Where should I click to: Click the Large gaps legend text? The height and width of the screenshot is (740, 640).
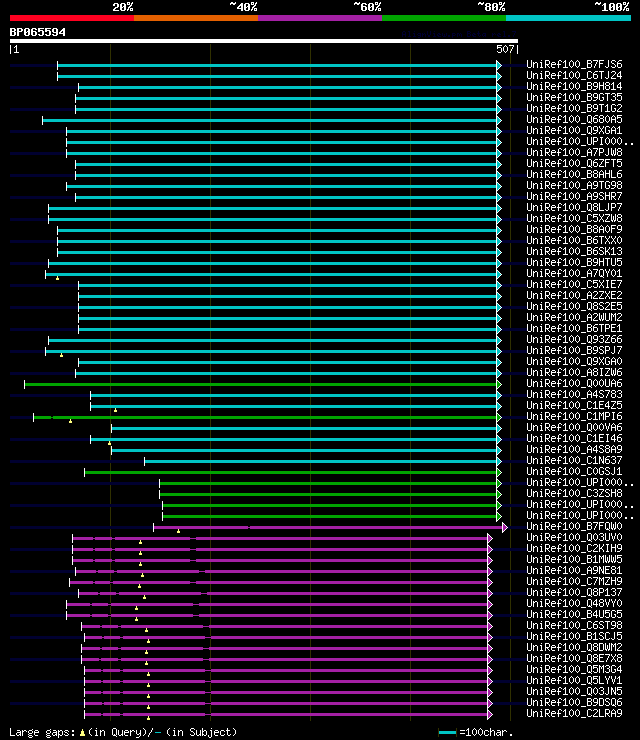pos(123,732)
